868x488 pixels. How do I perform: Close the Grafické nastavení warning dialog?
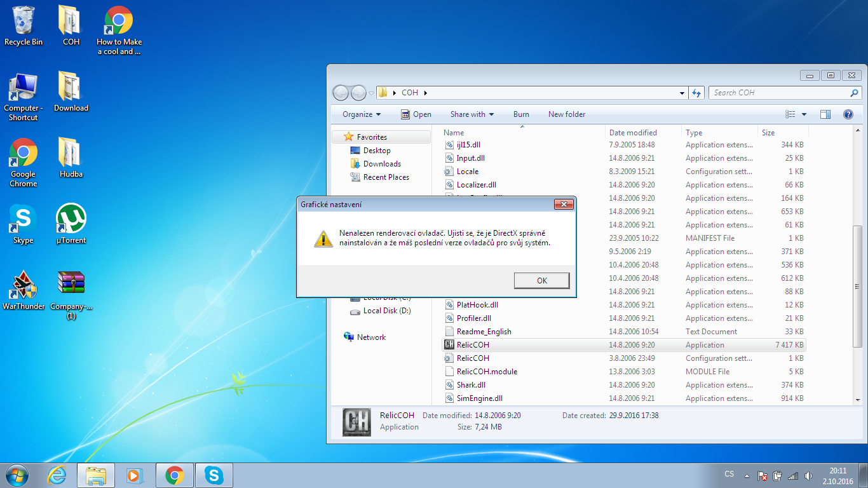[x=564, y=204]
